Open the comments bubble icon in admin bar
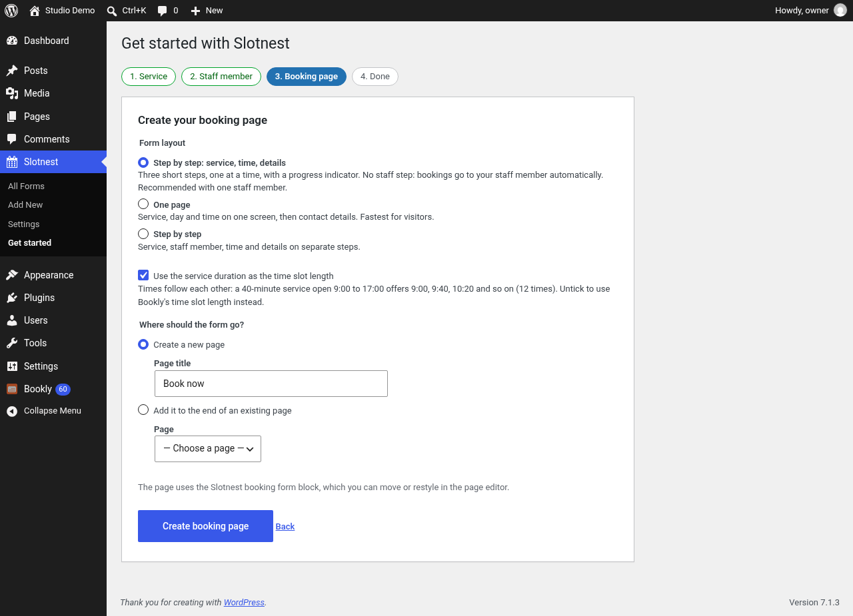 point(163,11)
